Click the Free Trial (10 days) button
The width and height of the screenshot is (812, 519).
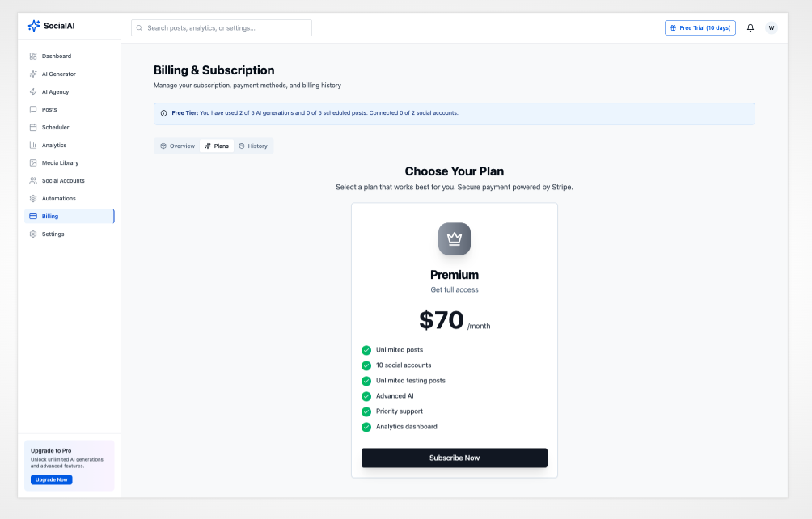(x=700, y=27)
